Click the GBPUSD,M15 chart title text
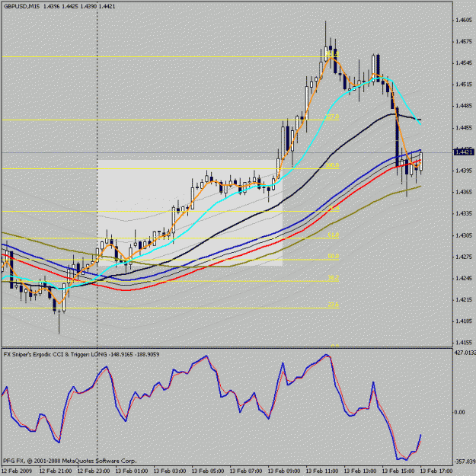This screenshot has height=476, width=476. tap(21, 6)
